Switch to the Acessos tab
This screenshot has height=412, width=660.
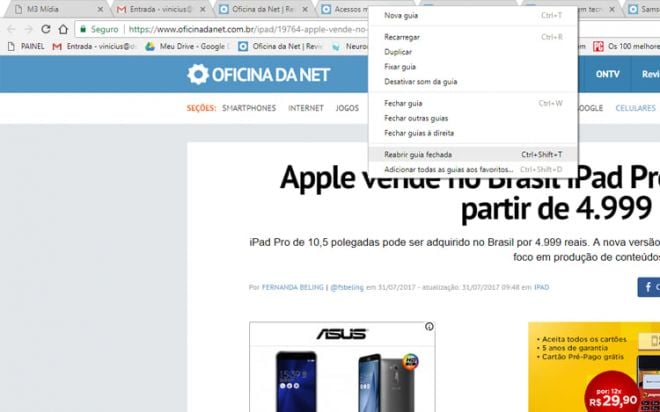343,9
